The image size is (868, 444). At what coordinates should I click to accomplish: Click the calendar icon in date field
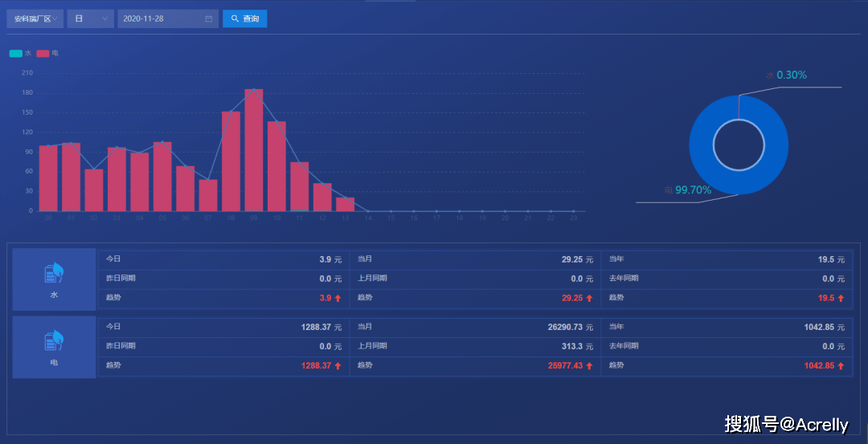pyautogui.click(x=209, y=18)
